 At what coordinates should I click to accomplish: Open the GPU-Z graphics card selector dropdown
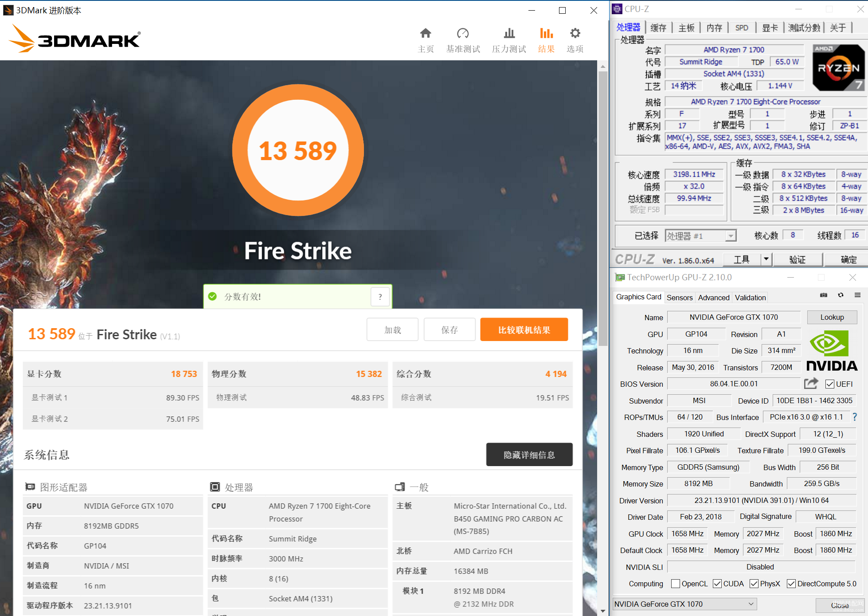point(684,604)
